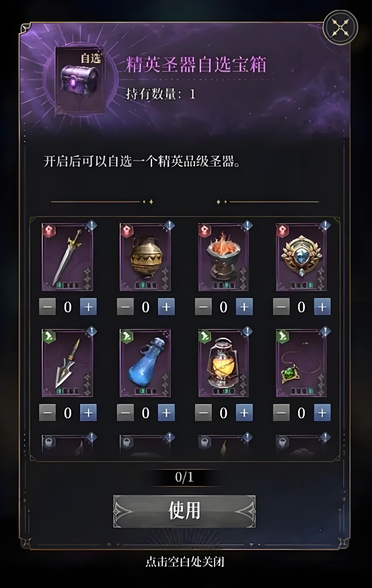This screenshot has width=372, height=588.
Task: Select the yellow lantern relic card
Action: (x=223, y=363)
